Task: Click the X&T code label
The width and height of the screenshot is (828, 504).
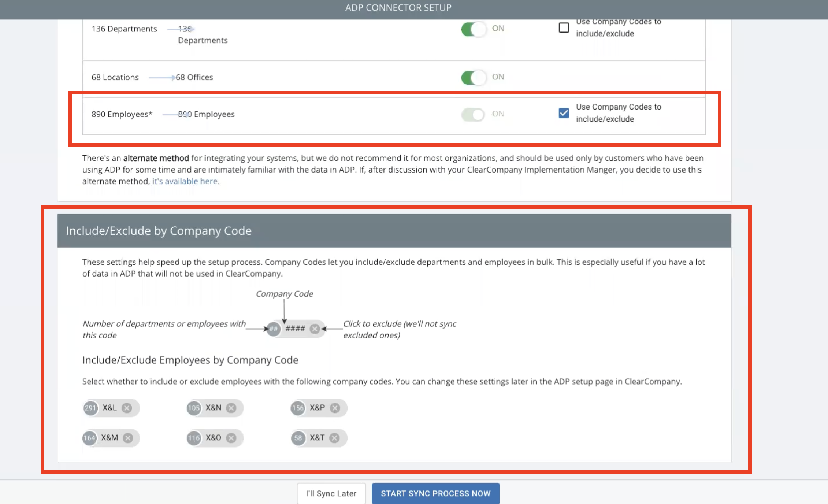Action: [x=317, y=438]
